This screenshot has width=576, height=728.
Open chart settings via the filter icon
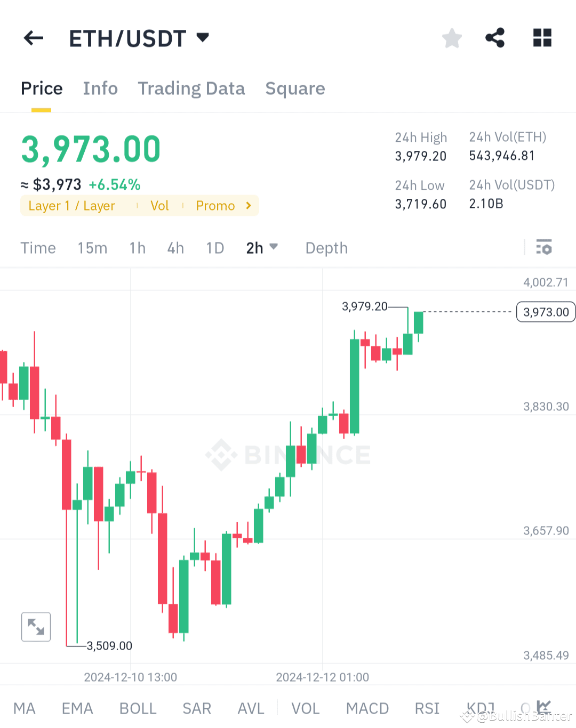544,247
